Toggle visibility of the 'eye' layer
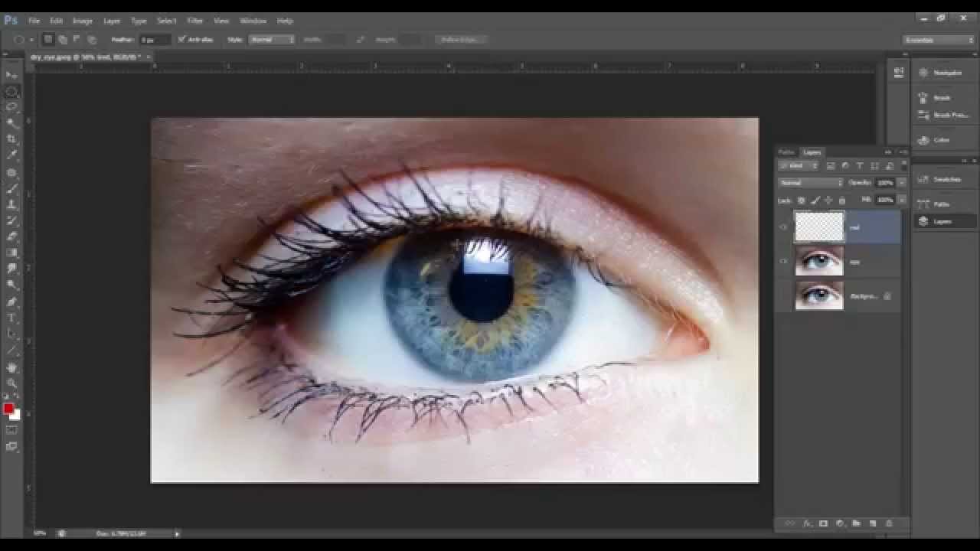The height and width of the screenshot is (551, 980). [x=783, y=262]
